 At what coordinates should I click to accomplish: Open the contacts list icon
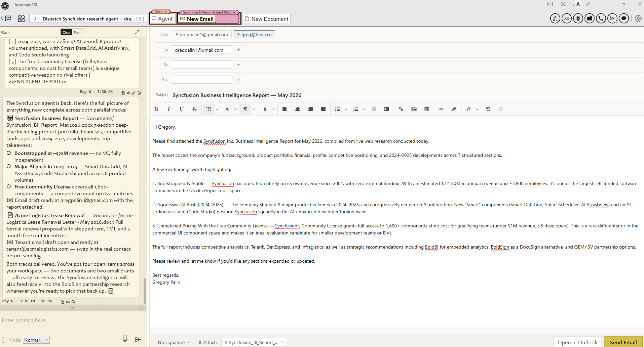click(567, 18)
